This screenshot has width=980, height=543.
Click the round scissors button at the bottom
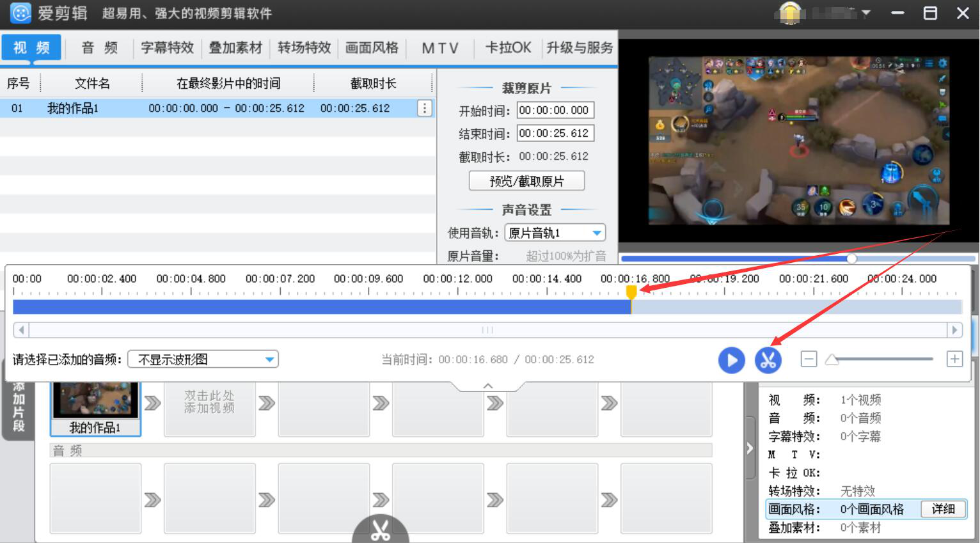pyautogui.click(x=381, y=530)
